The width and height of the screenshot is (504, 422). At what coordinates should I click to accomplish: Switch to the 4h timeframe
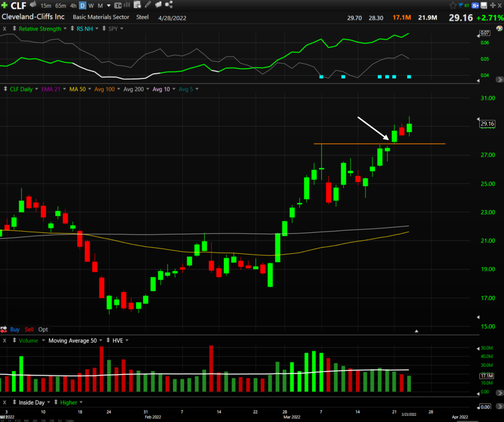coord(73,6)
